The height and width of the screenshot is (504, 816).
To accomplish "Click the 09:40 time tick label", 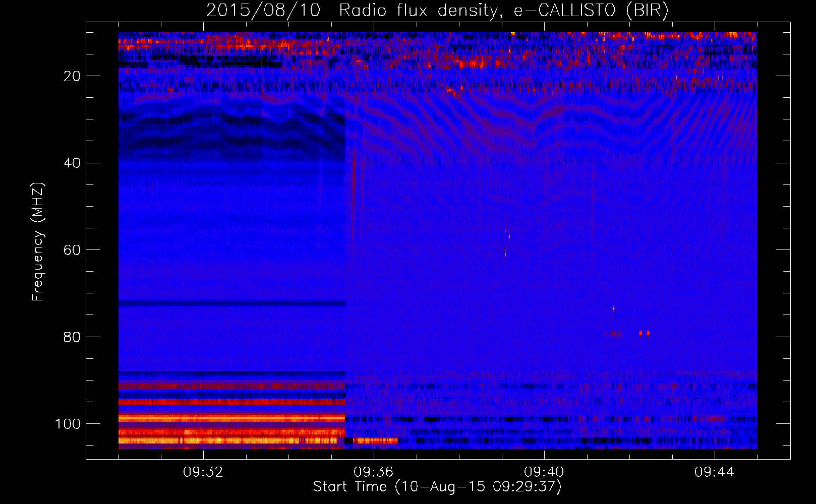I will [x=544, y=472].
